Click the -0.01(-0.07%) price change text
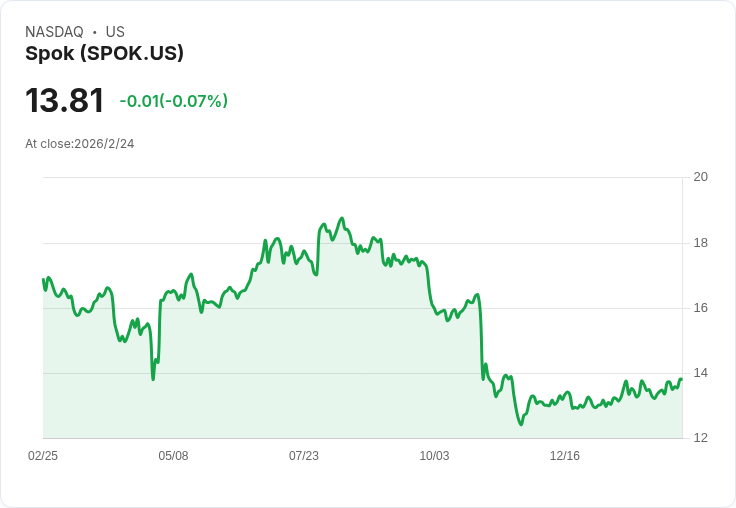The width and height of the screenshot is (736, 508). [173, 101]
